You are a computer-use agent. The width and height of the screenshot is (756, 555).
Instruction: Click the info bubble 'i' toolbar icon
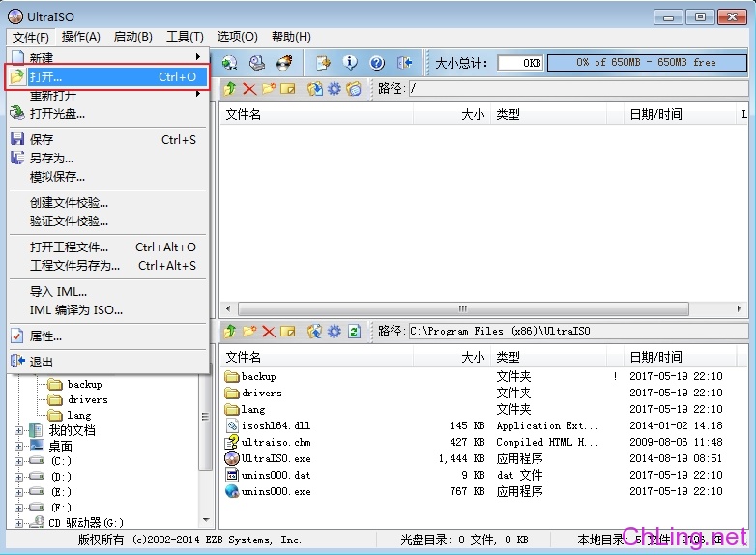[350, 63]
